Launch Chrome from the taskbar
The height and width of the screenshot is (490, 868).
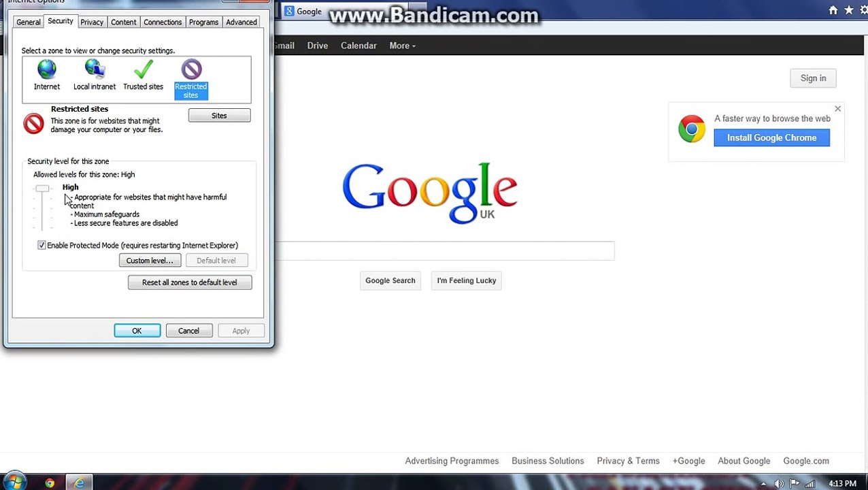pyautogui.click(x=50, y=483)
